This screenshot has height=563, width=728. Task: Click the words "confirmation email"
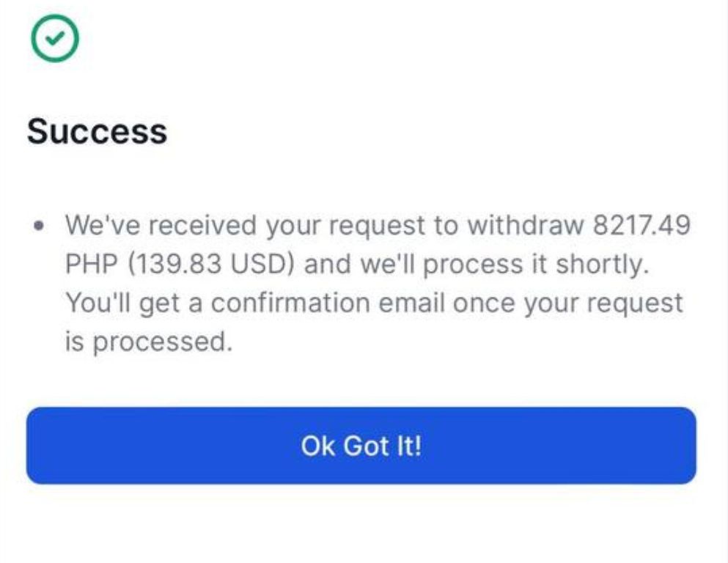tap(328, 303)
